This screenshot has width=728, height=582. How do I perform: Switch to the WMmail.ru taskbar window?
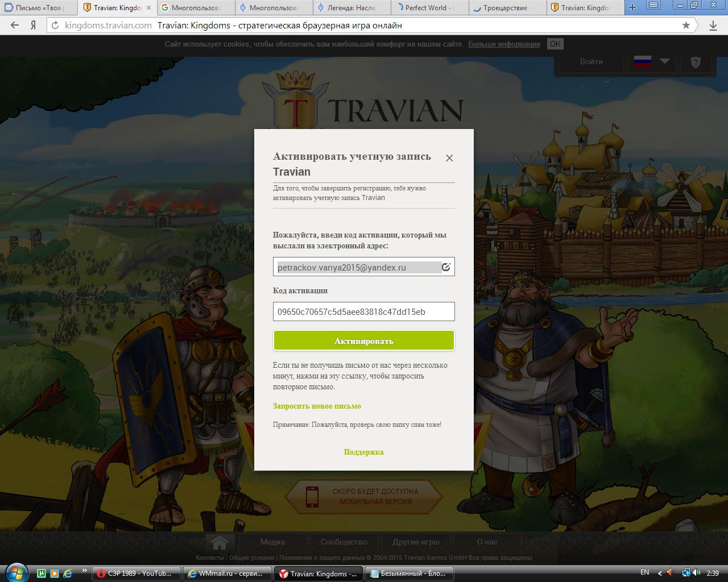(227, 573)
